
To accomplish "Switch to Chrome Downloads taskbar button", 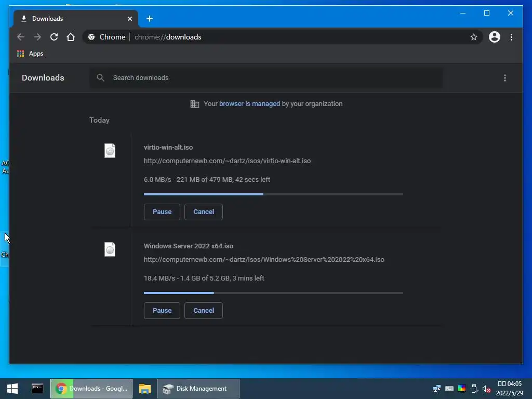I will click(x=91, y=389).
